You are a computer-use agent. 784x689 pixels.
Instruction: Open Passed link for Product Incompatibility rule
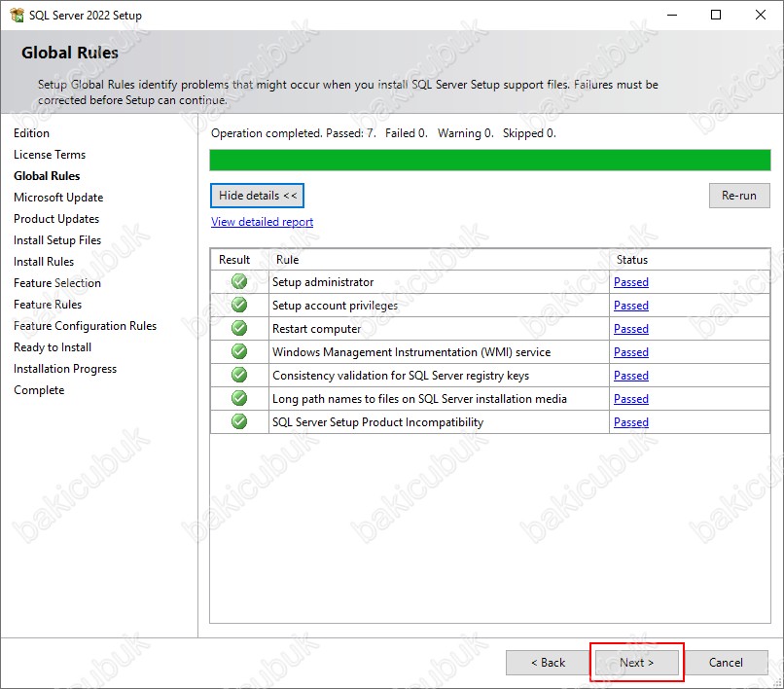(631, 422)
